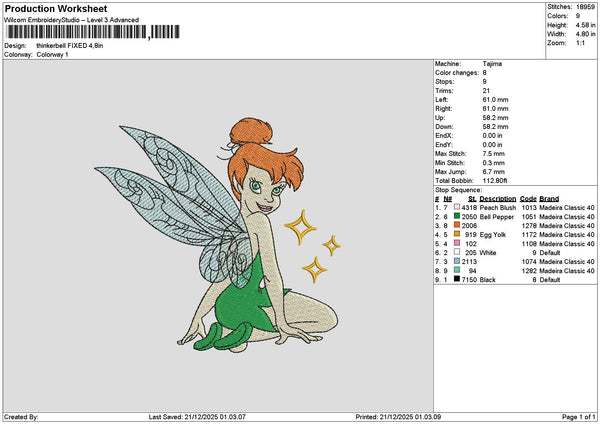Viewport: 600px width, 424px height.
Task: Pick the White 205 thread swatch
Action: pos(457,252)
